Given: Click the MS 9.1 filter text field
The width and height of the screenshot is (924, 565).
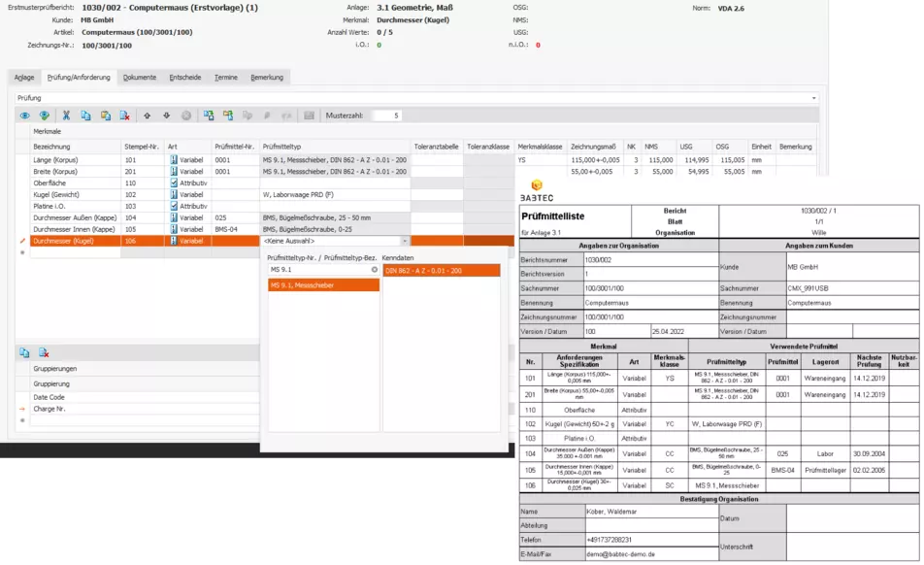Looking at the screenshot, I should (318, 269).
